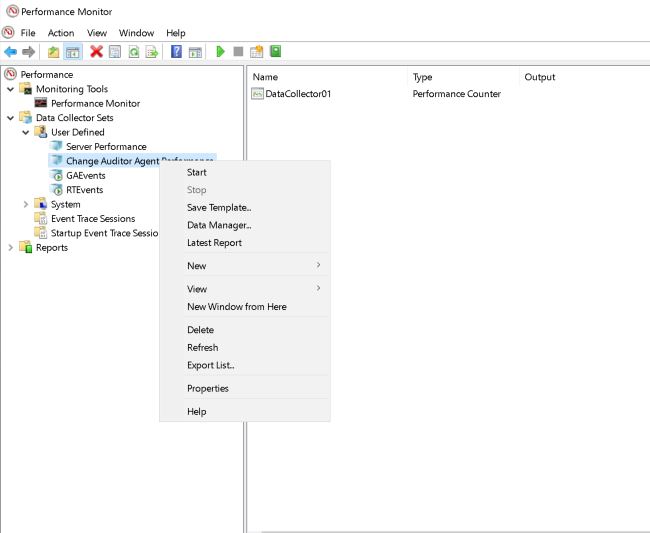Screen dimensions: 650x533
Task: Click the Type column header
Action: pyautogui.click(x=463, y=77)
